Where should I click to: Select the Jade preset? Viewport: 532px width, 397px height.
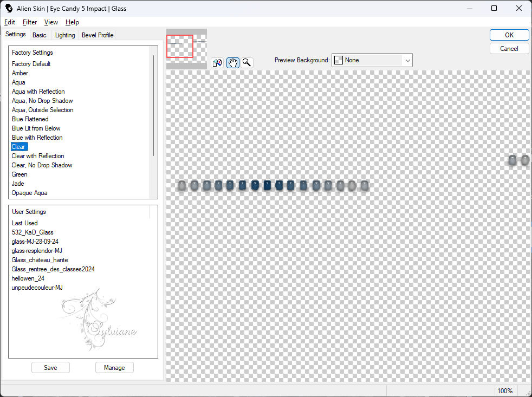(x=18, y=183)
